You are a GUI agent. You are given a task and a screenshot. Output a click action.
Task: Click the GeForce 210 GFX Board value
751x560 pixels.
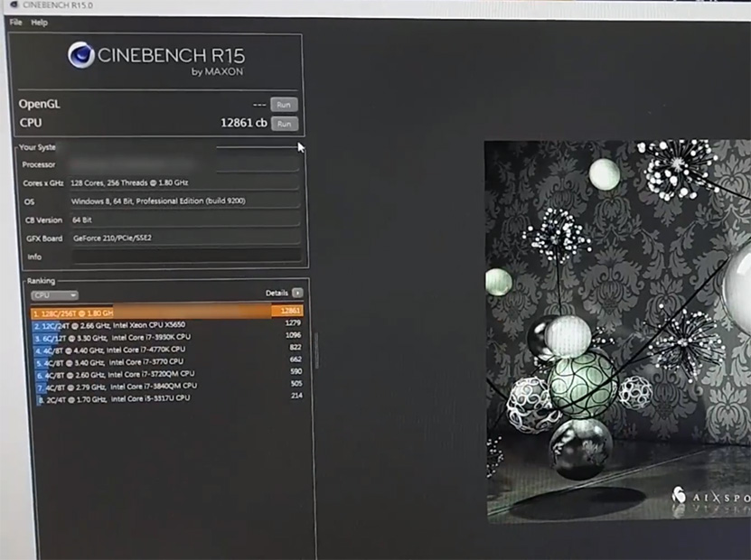(x=112, y=238)
